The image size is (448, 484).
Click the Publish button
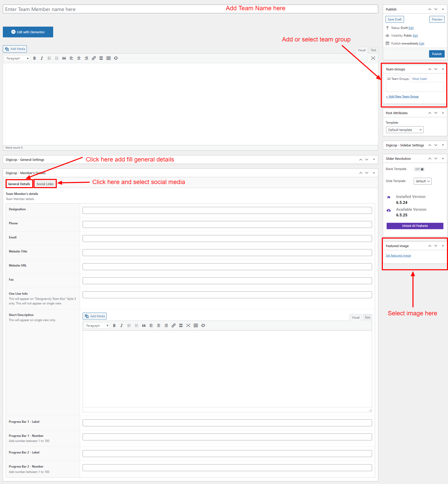437,54
